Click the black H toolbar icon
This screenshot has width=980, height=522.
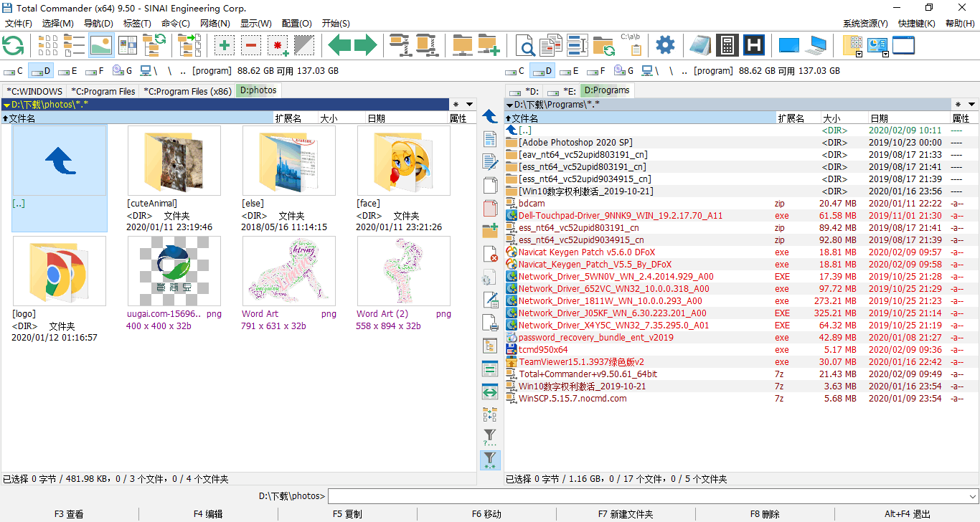[x=753, y=45]
